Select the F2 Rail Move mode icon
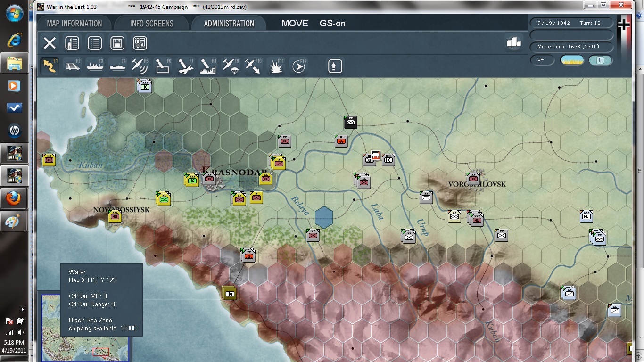The height and width of the screenshot is (362, 644). [72, 66]
